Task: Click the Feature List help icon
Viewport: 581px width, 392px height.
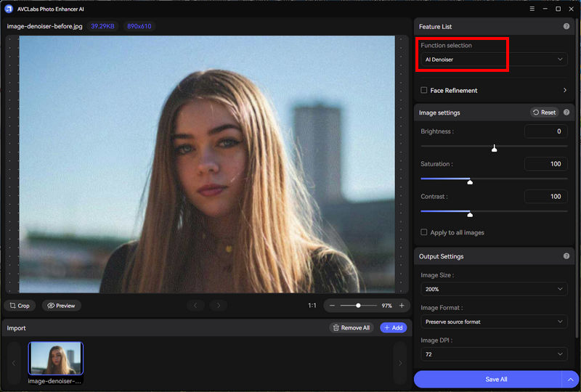Action: pyautogui.click(x=566, y=26)
